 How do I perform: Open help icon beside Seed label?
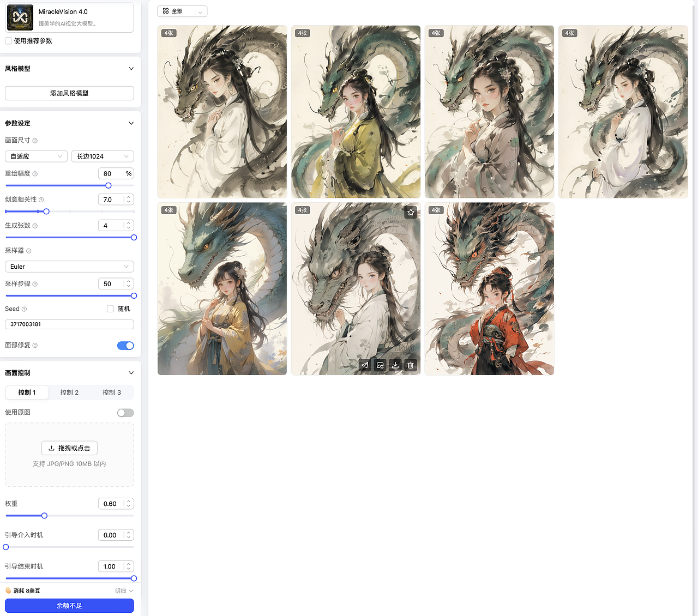(24, 309)
